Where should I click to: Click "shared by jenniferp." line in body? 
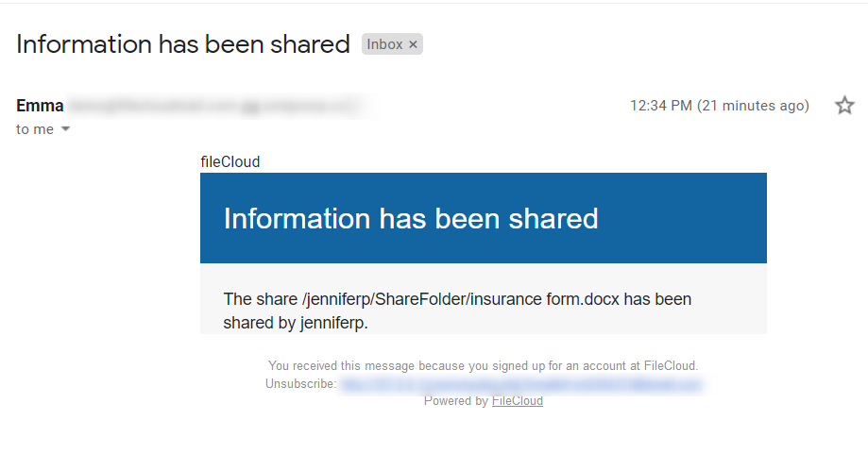click(x=295, y=322)
